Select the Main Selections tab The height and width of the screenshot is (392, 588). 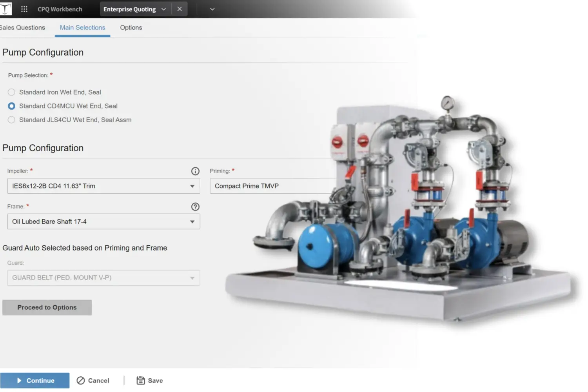[x=82, y=27]
